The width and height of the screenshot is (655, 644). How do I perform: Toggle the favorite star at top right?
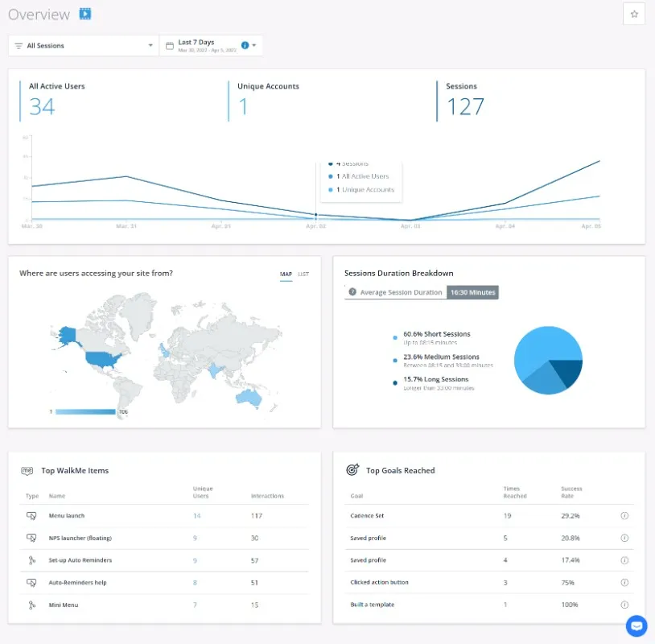coord(635,14)
